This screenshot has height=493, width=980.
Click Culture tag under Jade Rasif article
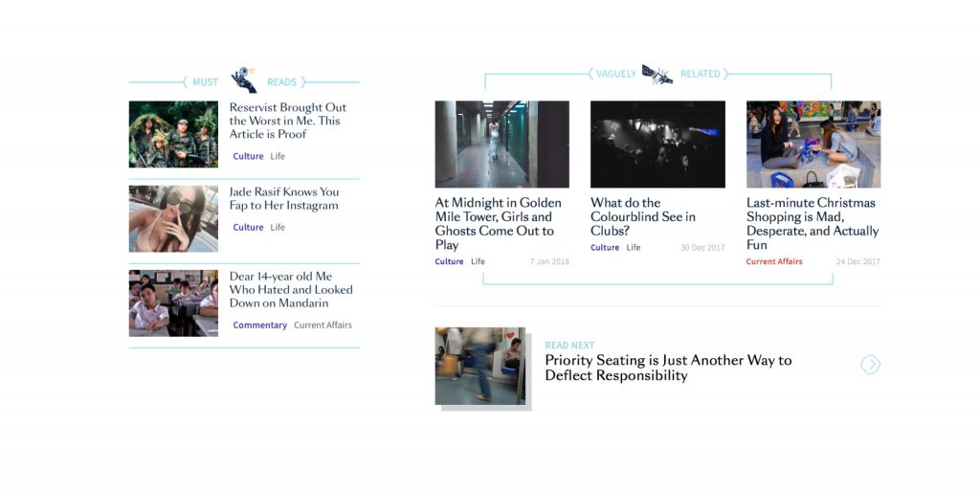[x=248, y=228]
